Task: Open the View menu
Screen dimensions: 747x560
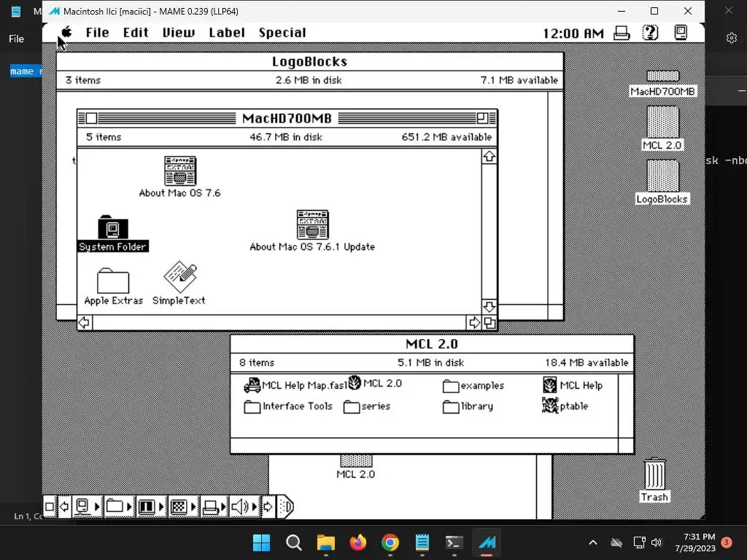Action: coord(179,32)
